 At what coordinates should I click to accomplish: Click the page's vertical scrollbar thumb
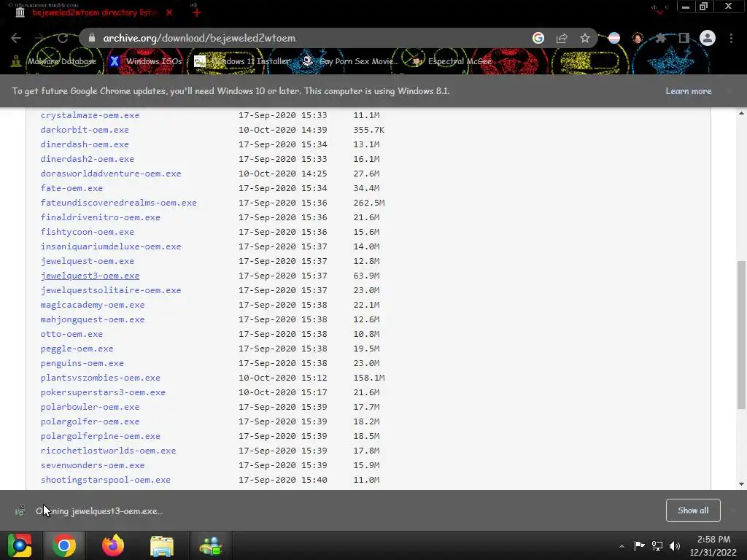coord(741,334)
